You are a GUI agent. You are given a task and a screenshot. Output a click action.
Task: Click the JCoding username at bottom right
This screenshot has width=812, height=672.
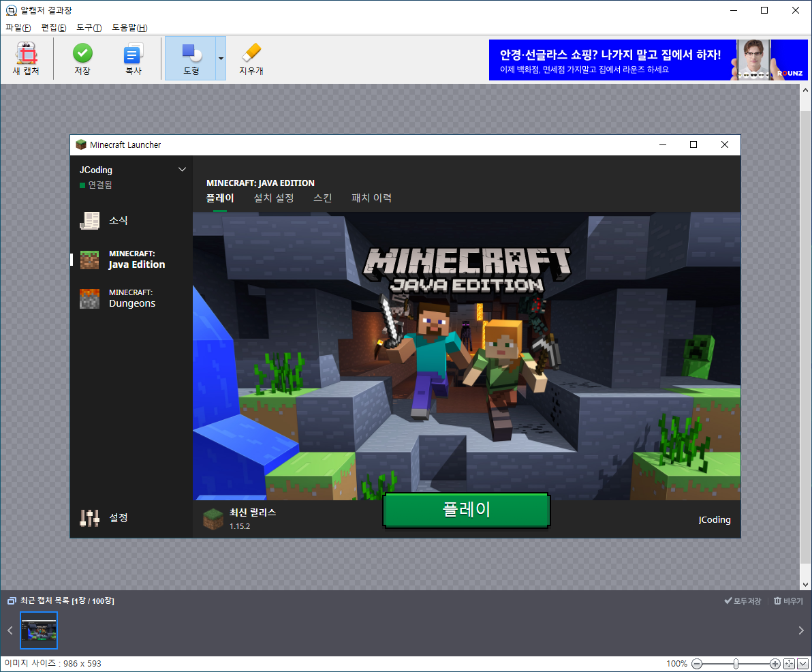click(x=714, y=519)
